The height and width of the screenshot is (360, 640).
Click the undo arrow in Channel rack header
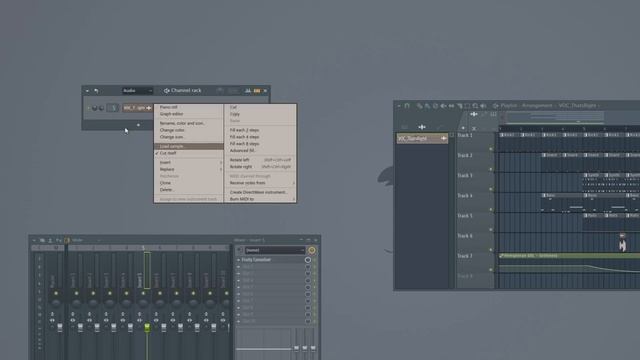coord(96,91)
